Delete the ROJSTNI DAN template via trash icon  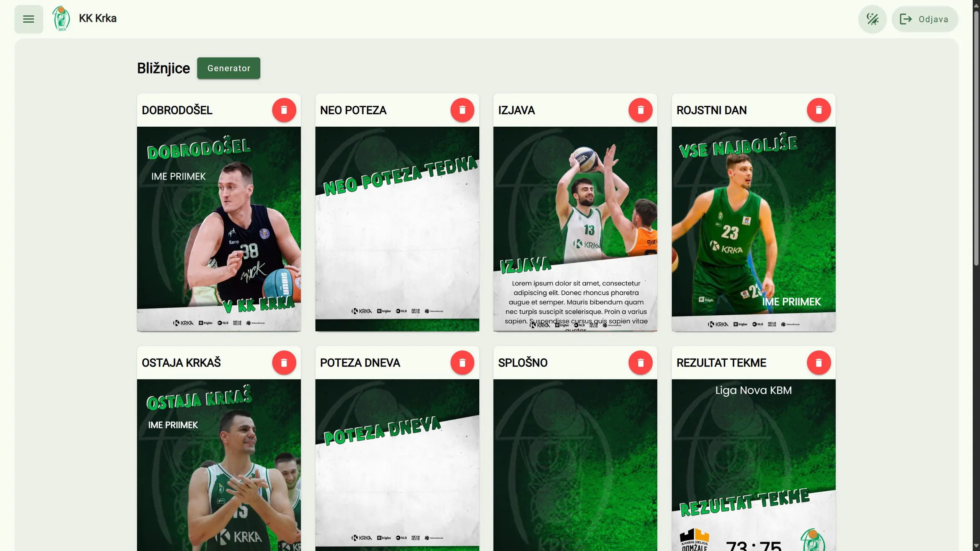819,110
